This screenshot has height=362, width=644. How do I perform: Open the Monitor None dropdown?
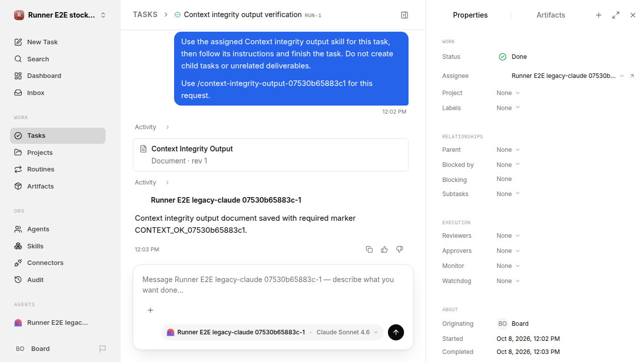coord(508,266)
